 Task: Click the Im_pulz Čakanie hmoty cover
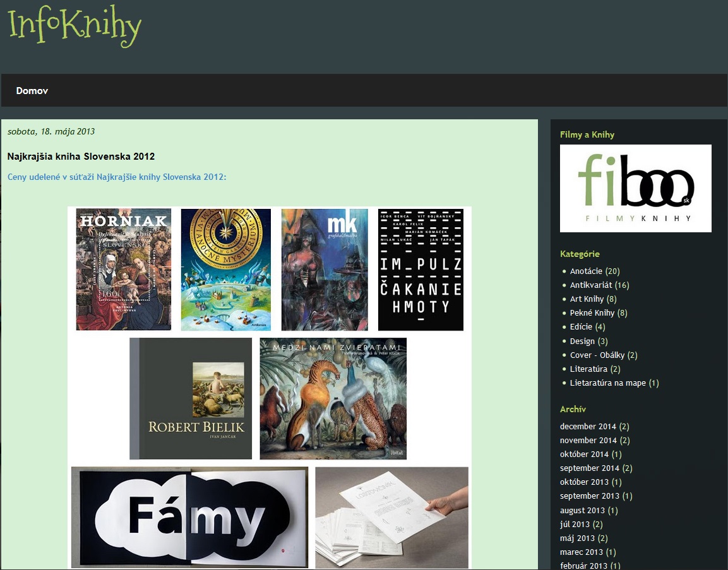[x=421, y=270]
